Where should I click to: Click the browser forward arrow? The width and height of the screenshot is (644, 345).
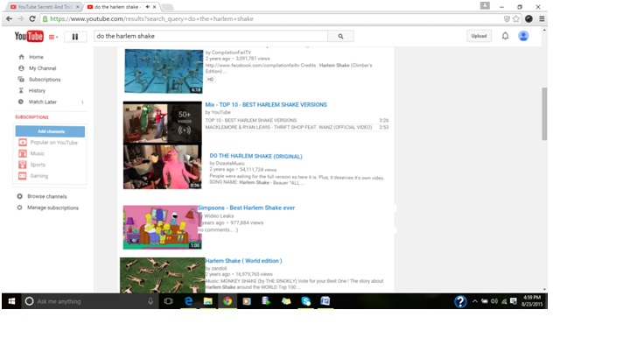coord(20,19)
